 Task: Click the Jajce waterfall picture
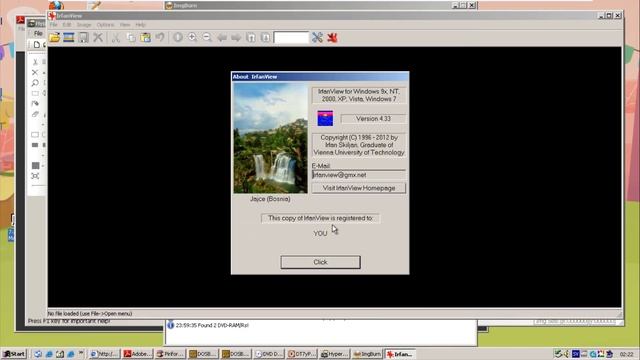[x=270, y=138]
